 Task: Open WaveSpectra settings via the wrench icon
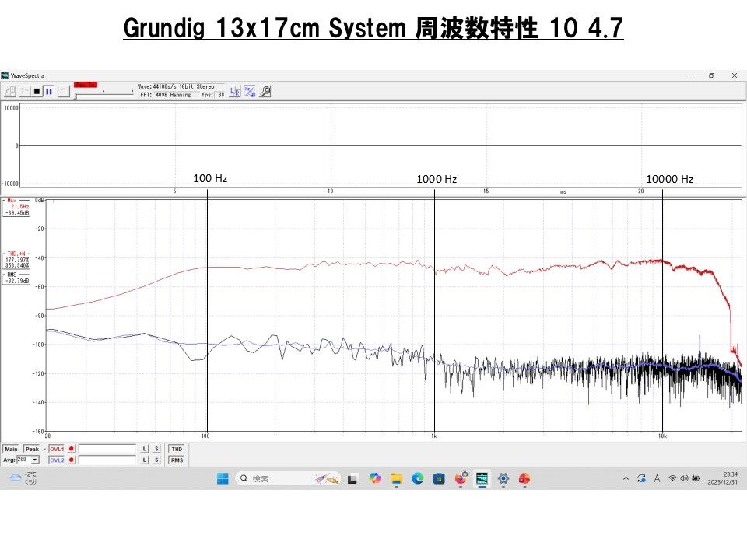pyautogui.click(x=265, y=91)
